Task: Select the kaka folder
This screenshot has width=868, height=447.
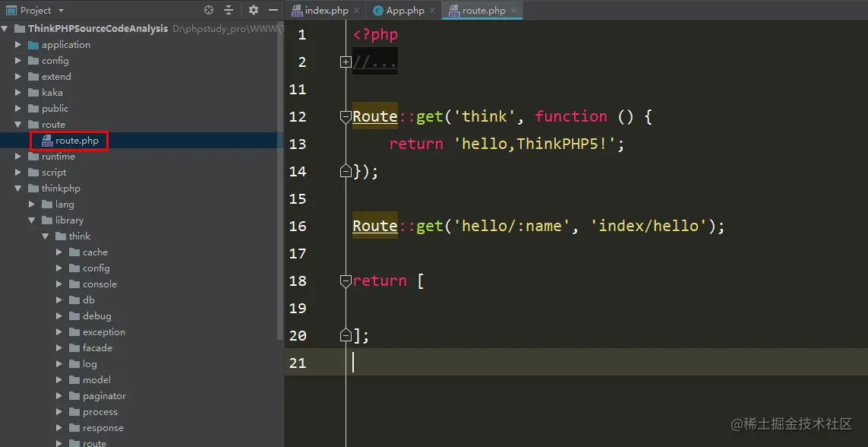Action: coord(46,93)
